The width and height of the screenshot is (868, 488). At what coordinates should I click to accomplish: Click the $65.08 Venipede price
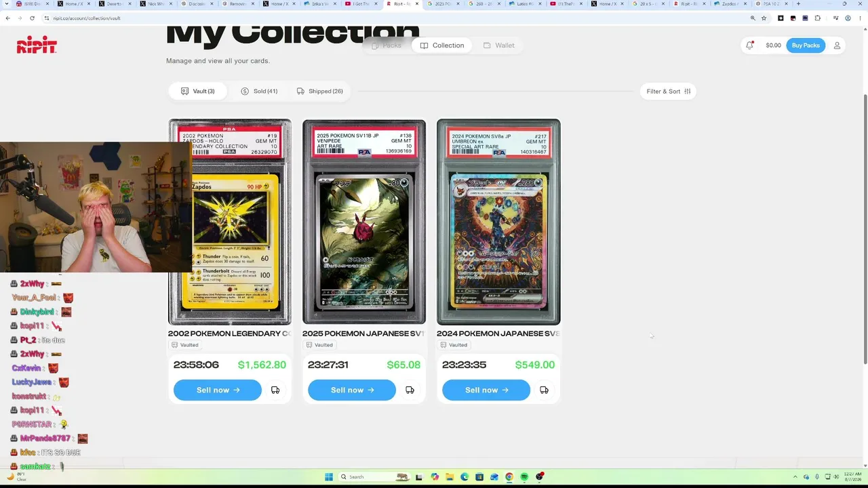click(403, 365)
